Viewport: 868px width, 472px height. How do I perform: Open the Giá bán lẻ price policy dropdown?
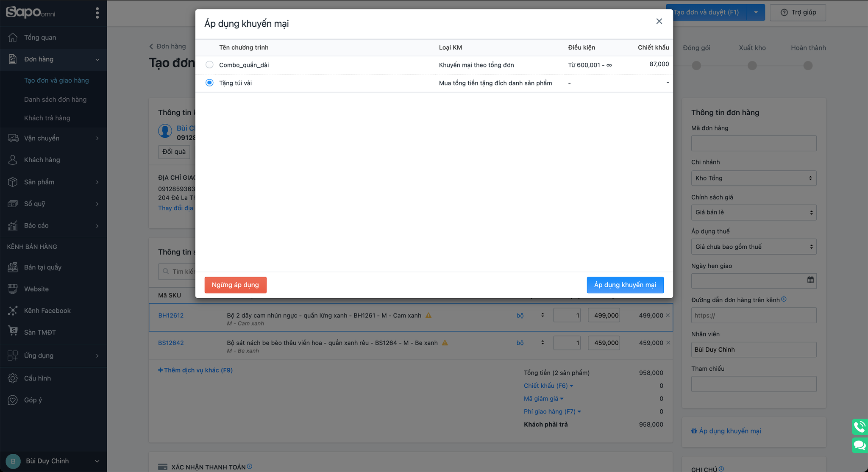pos(754,212)
